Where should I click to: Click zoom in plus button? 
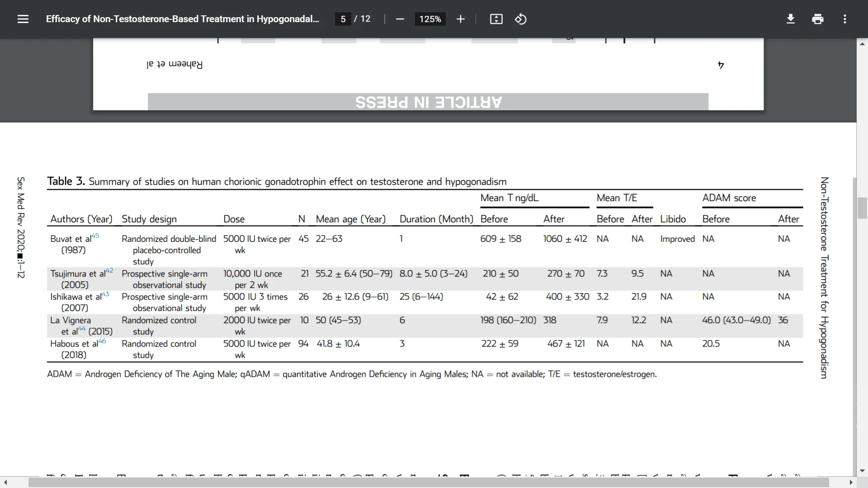coord(460,19)
